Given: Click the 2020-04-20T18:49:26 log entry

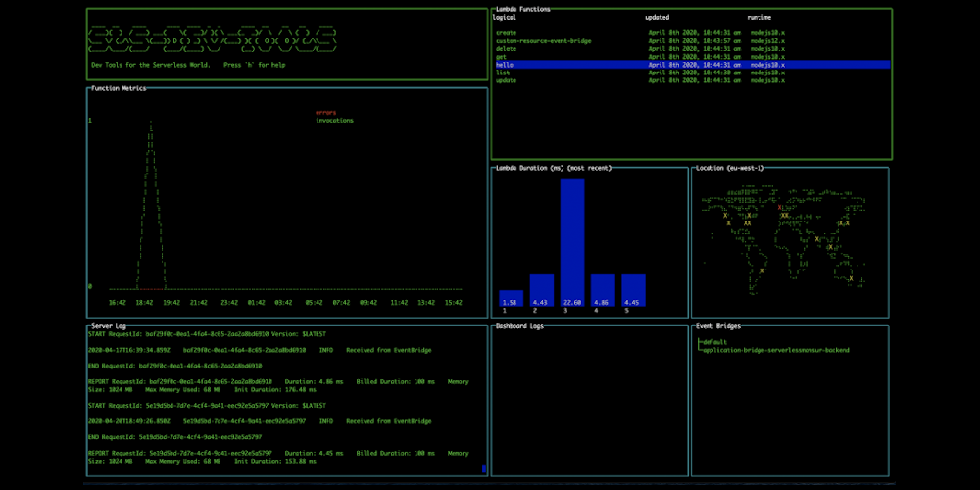Looking at the screenshot, I should pyautogui.click(x=260, y=421).
